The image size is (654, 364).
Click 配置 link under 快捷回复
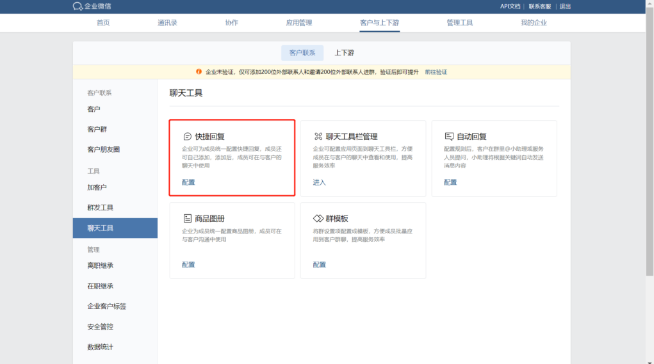click(x=188, y=182)
